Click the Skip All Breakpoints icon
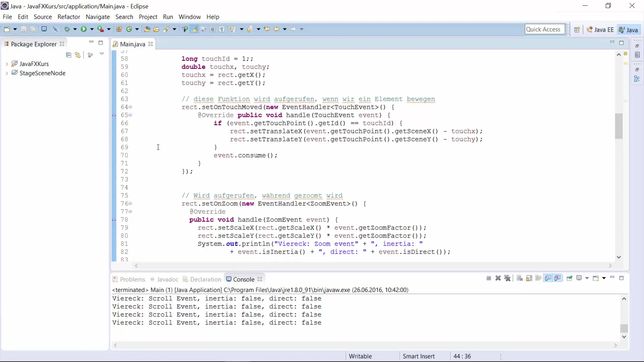This screenshot has height=362, width=644. [55, 29]
